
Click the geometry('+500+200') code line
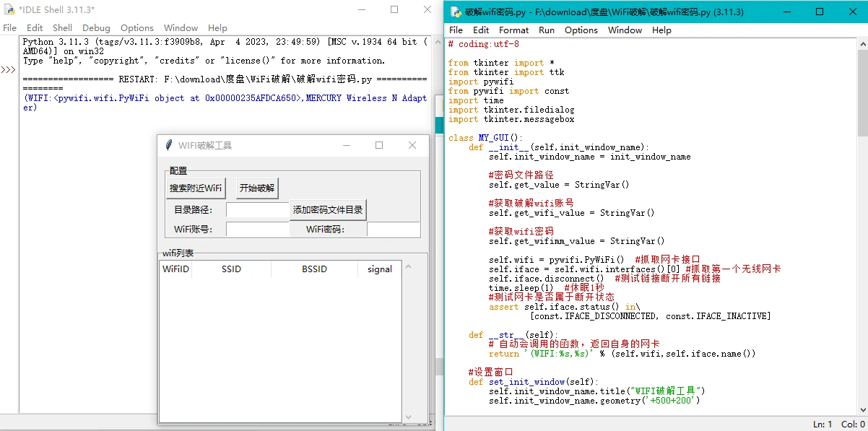pos(594,401)
